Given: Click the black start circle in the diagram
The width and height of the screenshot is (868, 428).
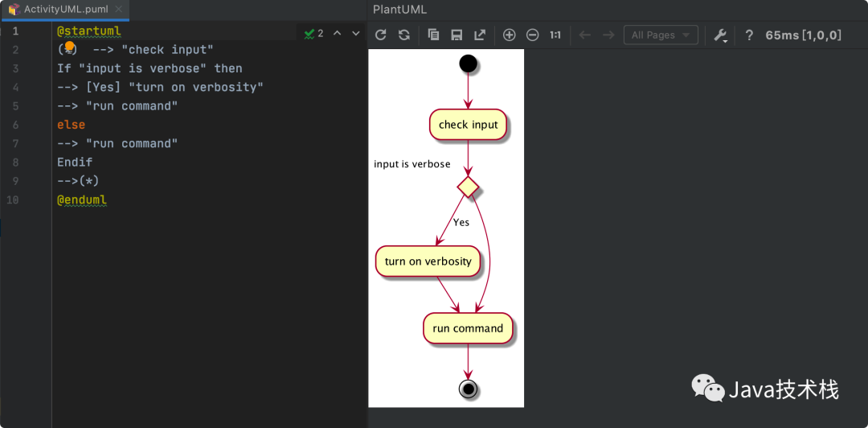Looking at the screenshot, I should pyautogui.click(x=468, y=64).
